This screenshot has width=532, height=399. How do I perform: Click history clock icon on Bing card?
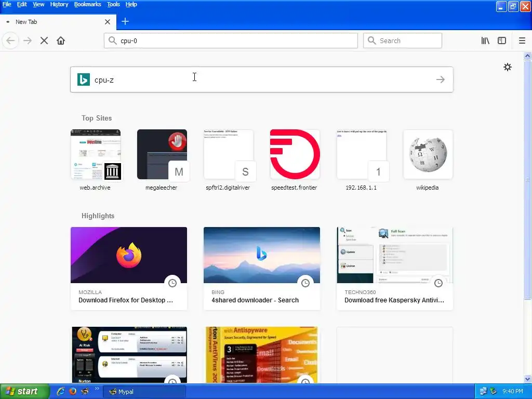(305, 283)
